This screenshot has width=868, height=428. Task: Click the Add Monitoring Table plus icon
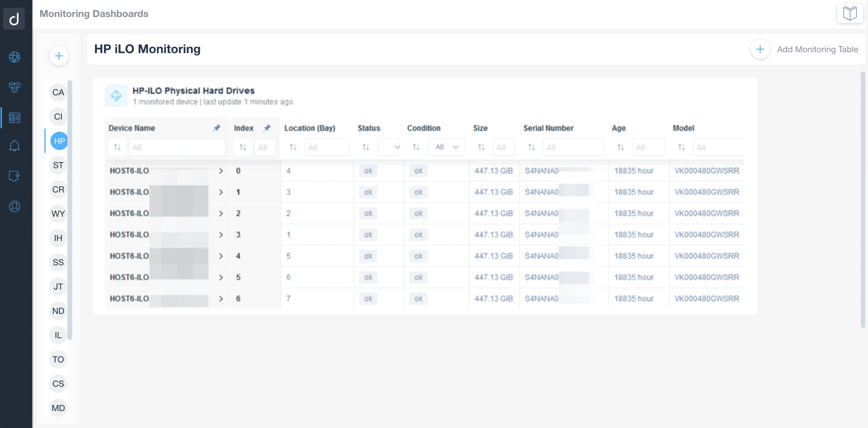tap(760, 49)
